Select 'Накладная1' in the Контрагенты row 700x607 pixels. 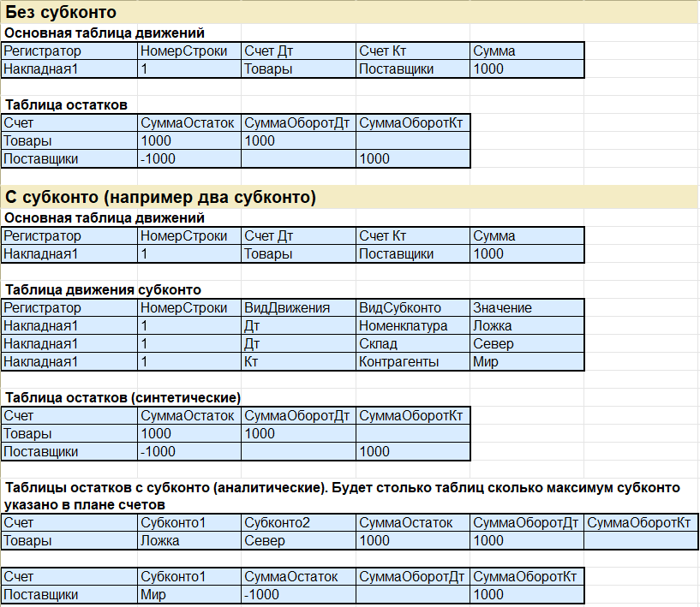(69, 361)
